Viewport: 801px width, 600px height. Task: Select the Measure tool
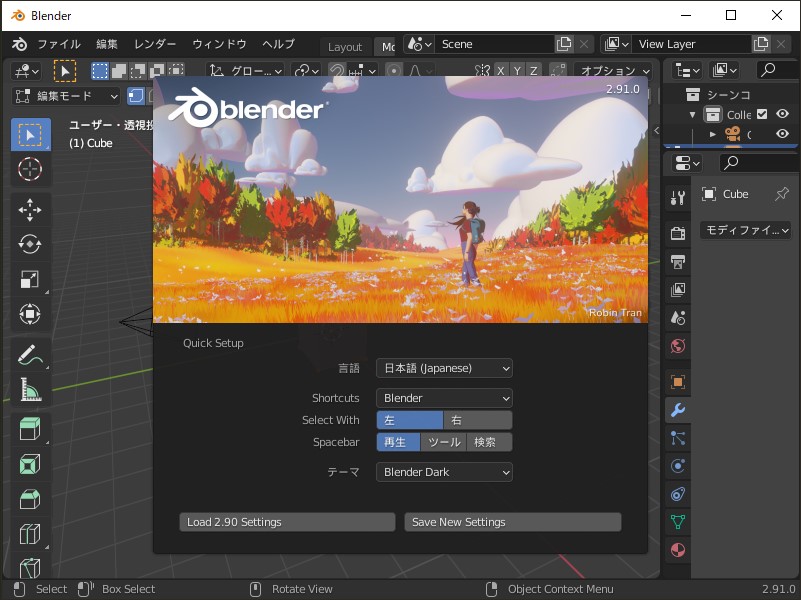click(30, 390)
